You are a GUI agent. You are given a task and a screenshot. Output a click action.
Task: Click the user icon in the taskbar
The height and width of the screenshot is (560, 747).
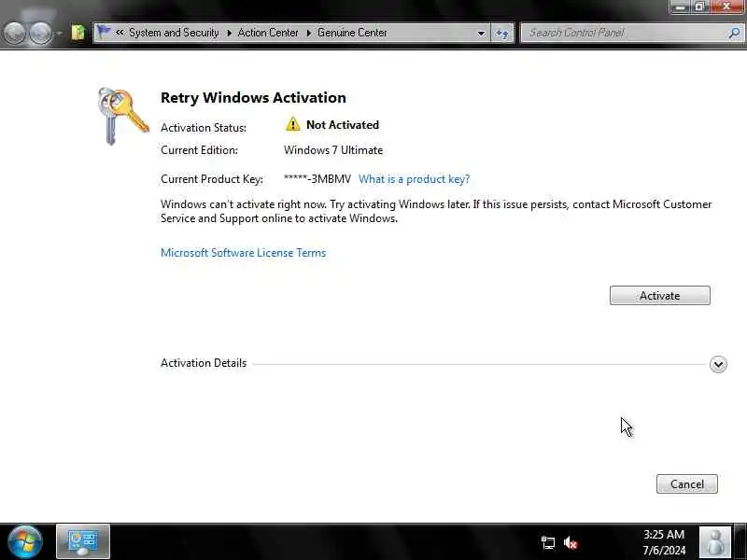tap(715, 542)
